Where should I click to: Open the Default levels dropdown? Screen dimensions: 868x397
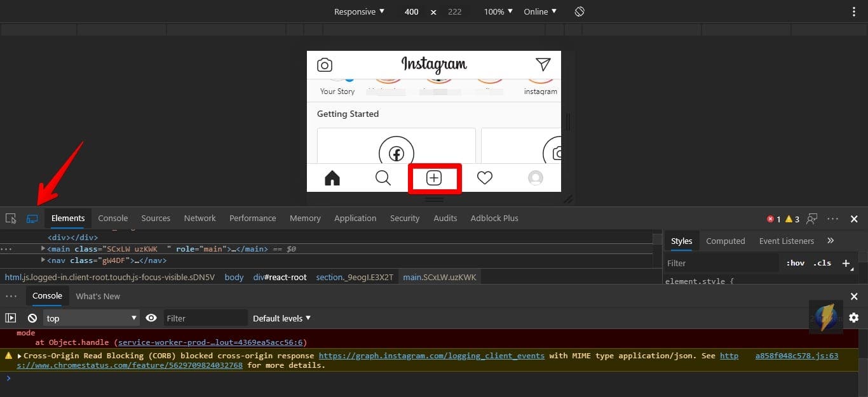point(281,318)
